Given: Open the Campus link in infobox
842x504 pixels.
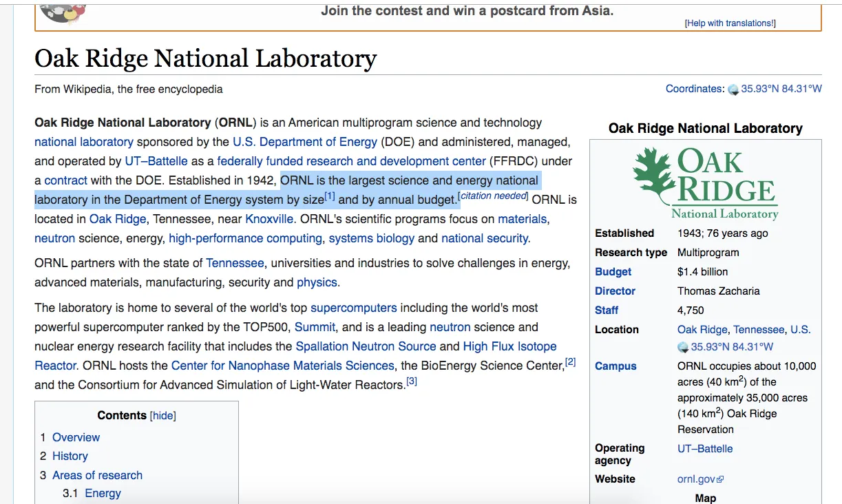Looking at the screenshot, I should click(x=615, y=366).
